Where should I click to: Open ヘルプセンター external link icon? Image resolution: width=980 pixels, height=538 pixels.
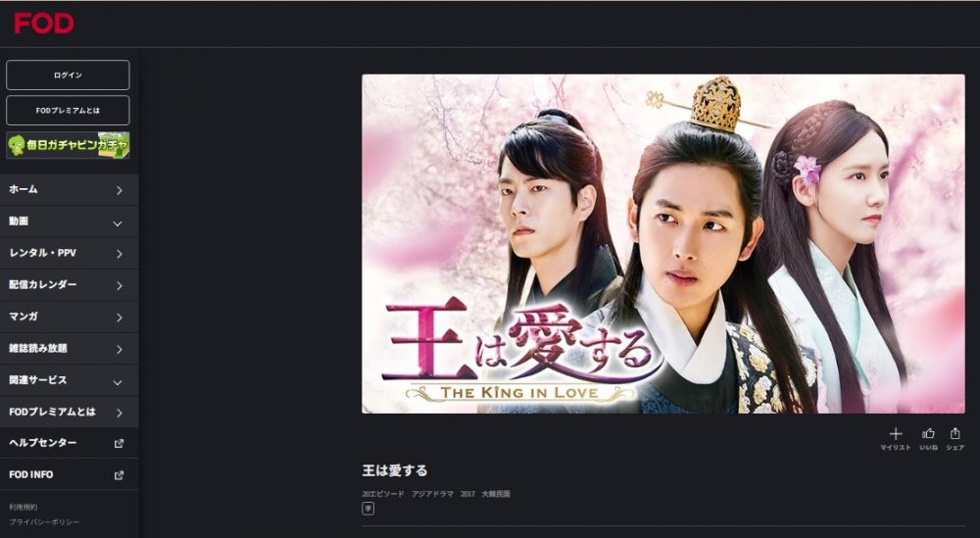[x=119, y=443]
